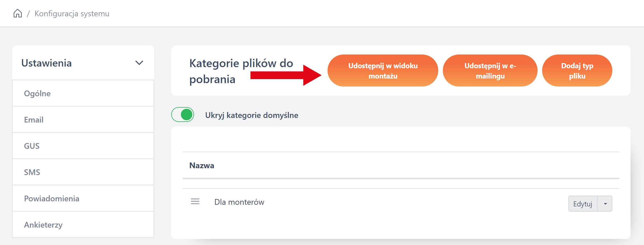
Task: Click the Kategorie plików do pobrania title
Action: click(x=241, y=71)
